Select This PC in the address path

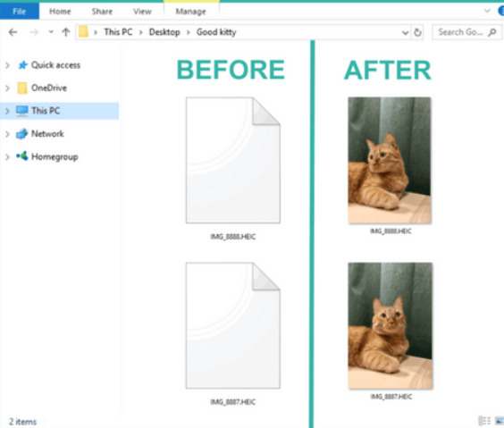click(118, 32)
